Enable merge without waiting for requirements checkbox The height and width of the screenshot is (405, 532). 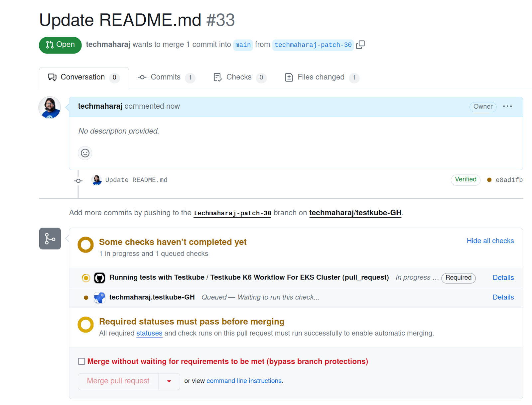click(x=81, y=361)
